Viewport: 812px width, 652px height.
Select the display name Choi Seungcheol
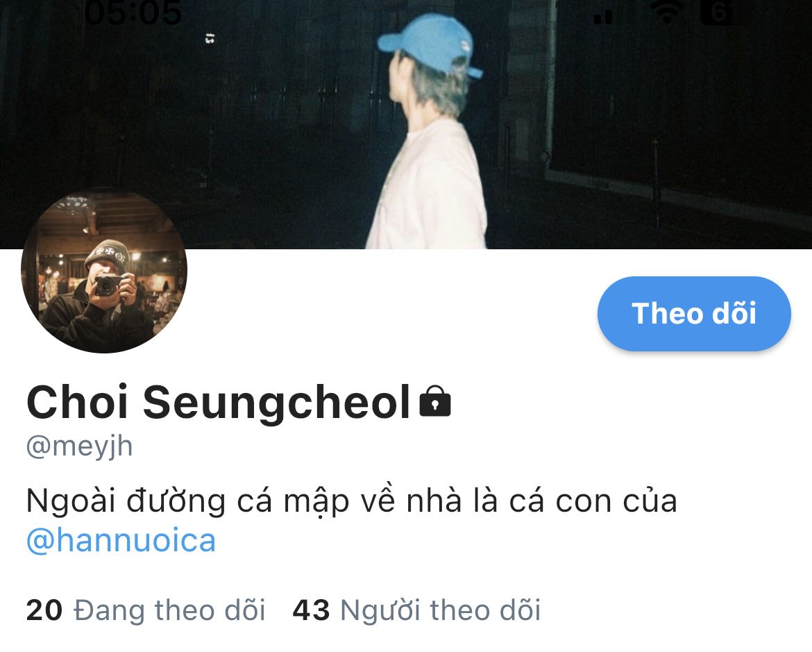click(218, 401)
